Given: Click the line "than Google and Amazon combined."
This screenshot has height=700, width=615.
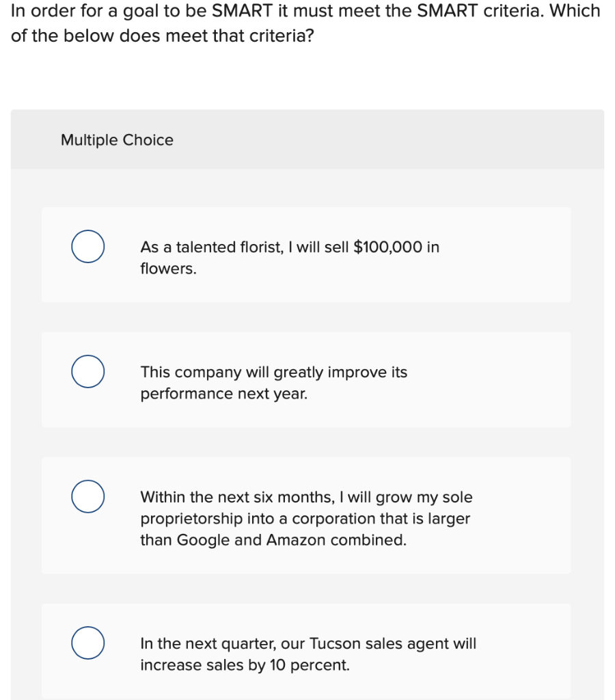Looking at the screenshot, I should (273, 540).
